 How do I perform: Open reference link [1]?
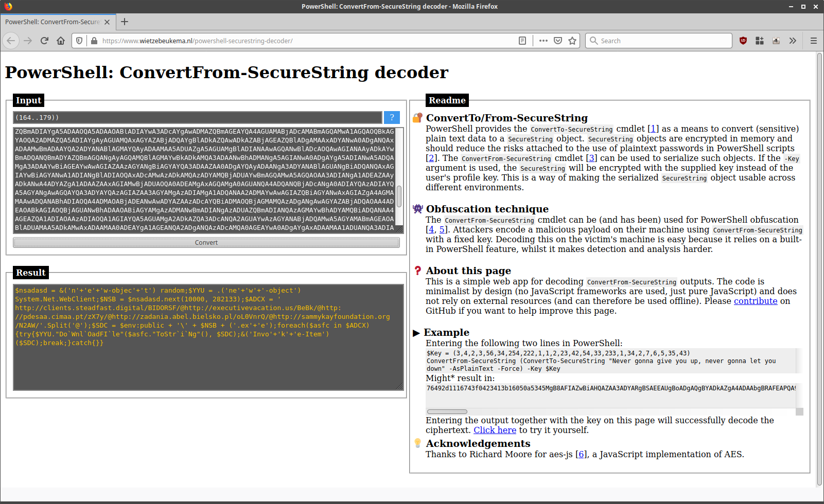point(653,129)
